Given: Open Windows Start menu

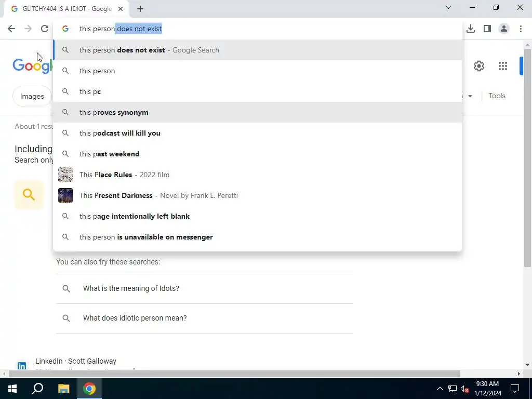Looking at the screenshot, I should pyautogui.click(x=12, y=389).
